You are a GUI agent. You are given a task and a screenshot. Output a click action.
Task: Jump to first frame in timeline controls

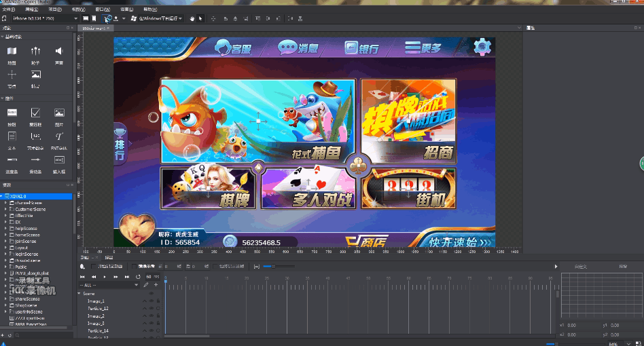82,277
